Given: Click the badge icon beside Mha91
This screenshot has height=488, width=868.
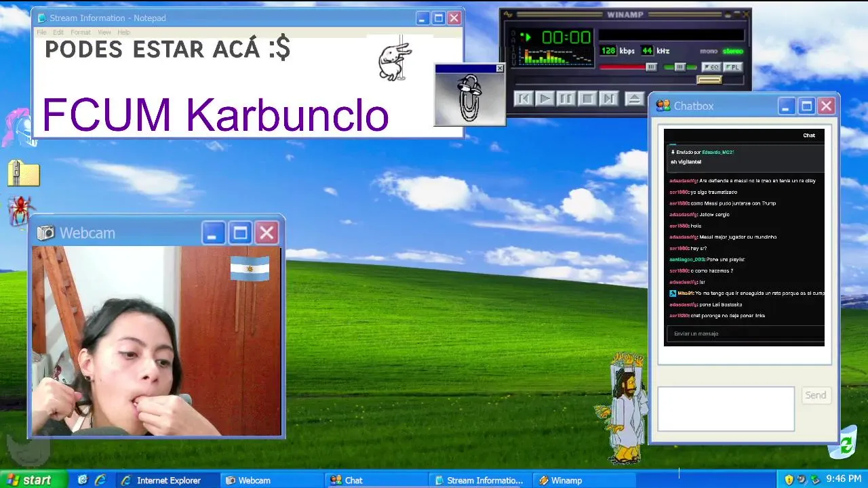Looking at the screenshot, I should tap(673, 293).
